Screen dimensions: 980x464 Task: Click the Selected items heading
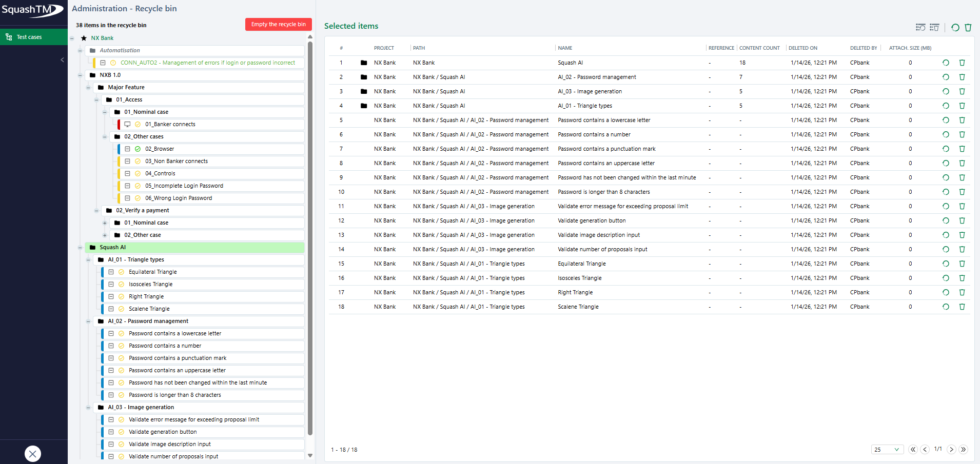pyautogui.click(x=351, y=26)
